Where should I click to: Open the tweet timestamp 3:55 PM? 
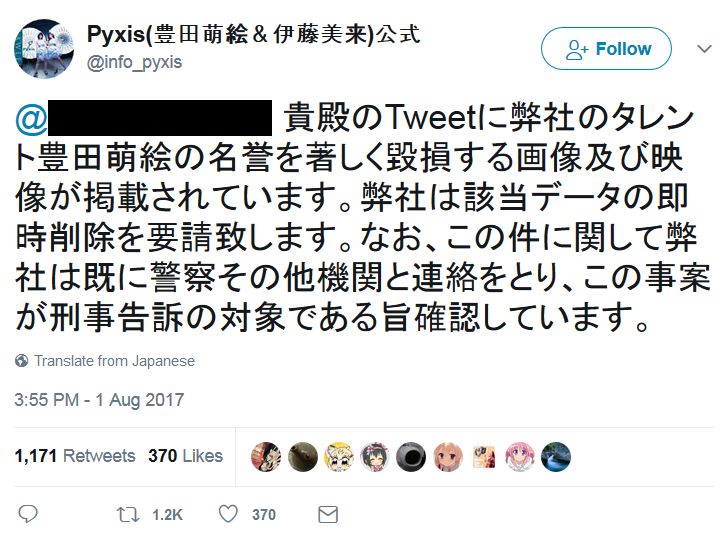(99, 400)
